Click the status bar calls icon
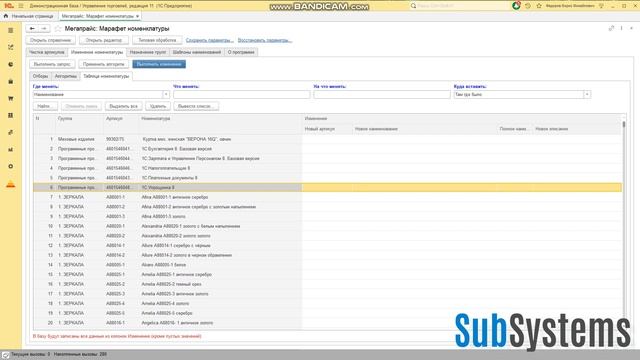The height and width of the screenshot is (360, 640). [x=5, y=355]
